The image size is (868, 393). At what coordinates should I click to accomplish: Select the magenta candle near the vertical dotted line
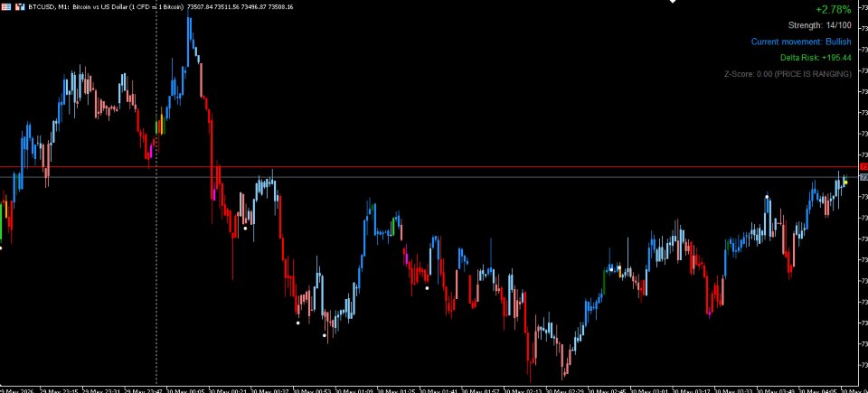point(151,151)
